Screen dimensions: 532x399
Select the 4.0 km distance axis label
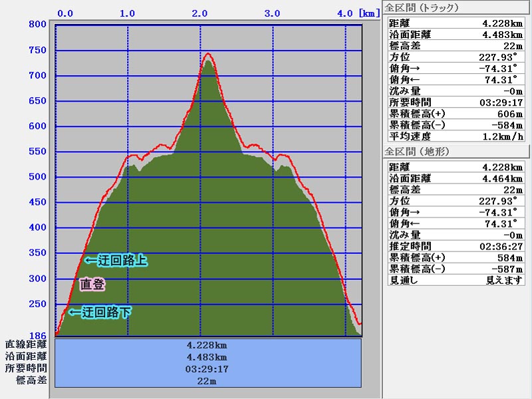(344, 13)
